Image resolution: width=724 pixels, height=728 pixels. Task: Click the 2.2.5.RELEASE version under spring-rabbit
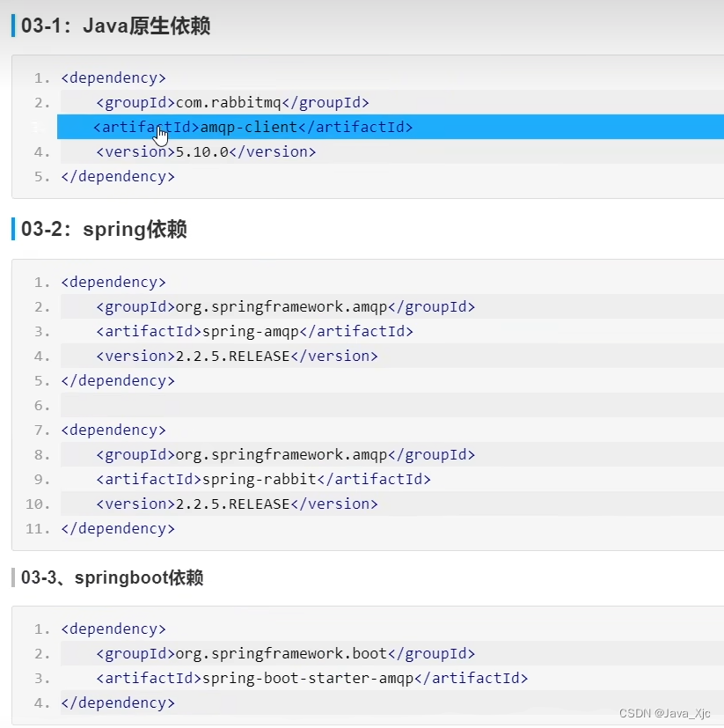click(x=237, y=504)
